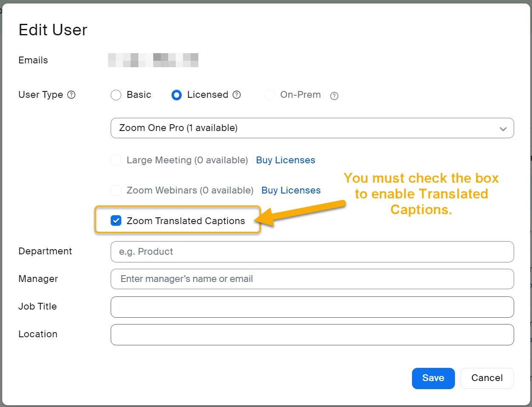Screen dimensions: 532x407
Task: Select the Edit User dialog title
Action: [53, 30]
